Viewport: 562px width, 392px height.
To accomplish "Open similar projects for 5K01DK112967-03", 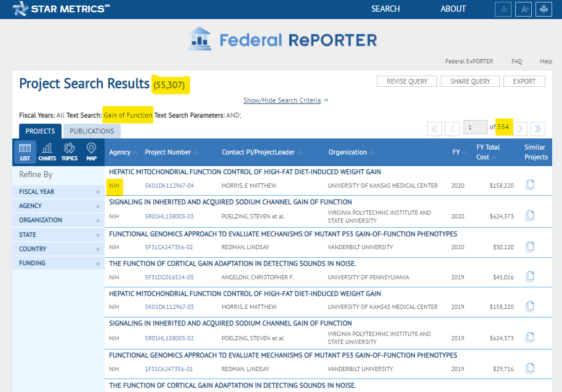I will click(530, 306).
